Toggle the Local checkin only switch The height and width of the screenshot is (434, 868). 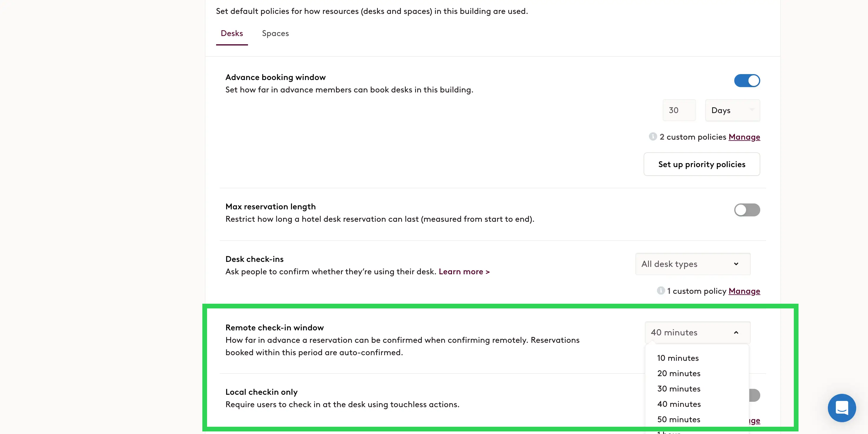[754, 395]
